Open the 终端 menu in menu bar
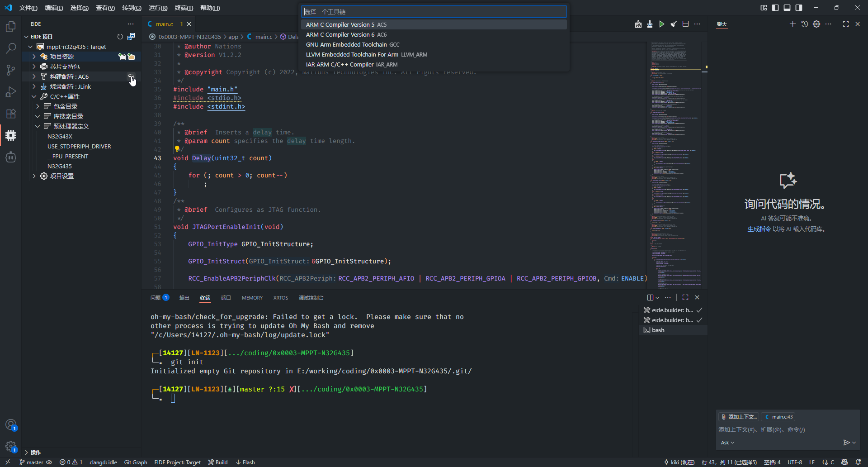868x467 pixels. (x=184, y=8)
